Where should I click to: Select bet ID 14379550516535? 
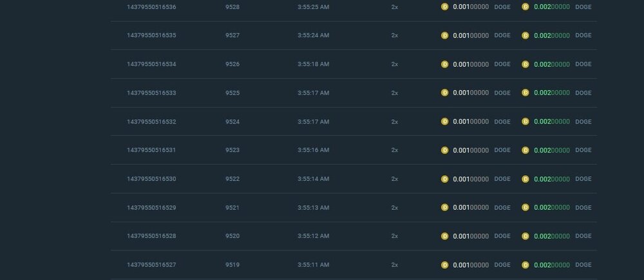151,35
